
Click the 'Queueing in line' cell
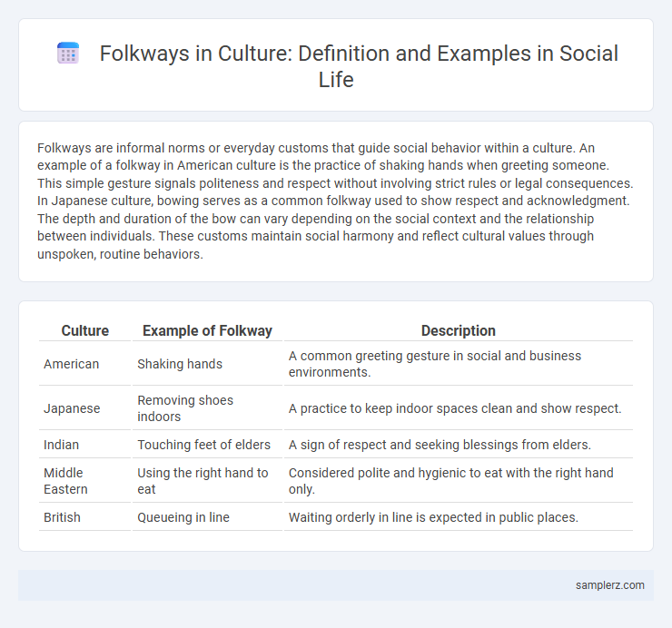(207, 517)
